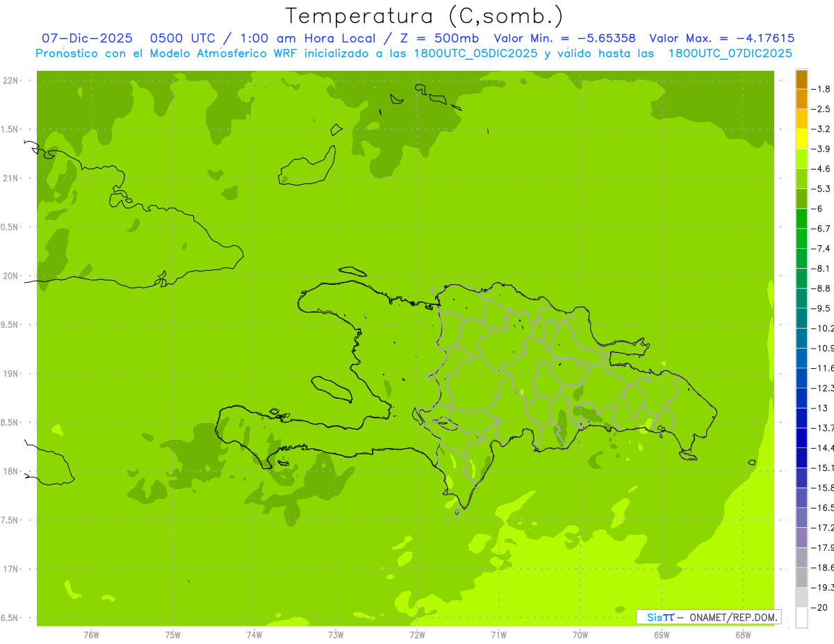Click the '-4.6' colorbar value
The width and height of the screenshot is (834, 644).
[822, 169]
